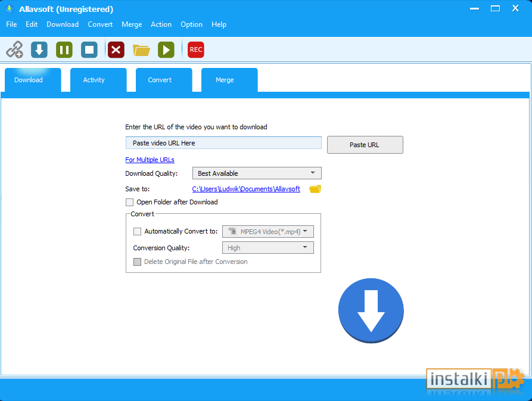Start screen recording with REC icon
532x401 pixels.
tap(196, 50)
